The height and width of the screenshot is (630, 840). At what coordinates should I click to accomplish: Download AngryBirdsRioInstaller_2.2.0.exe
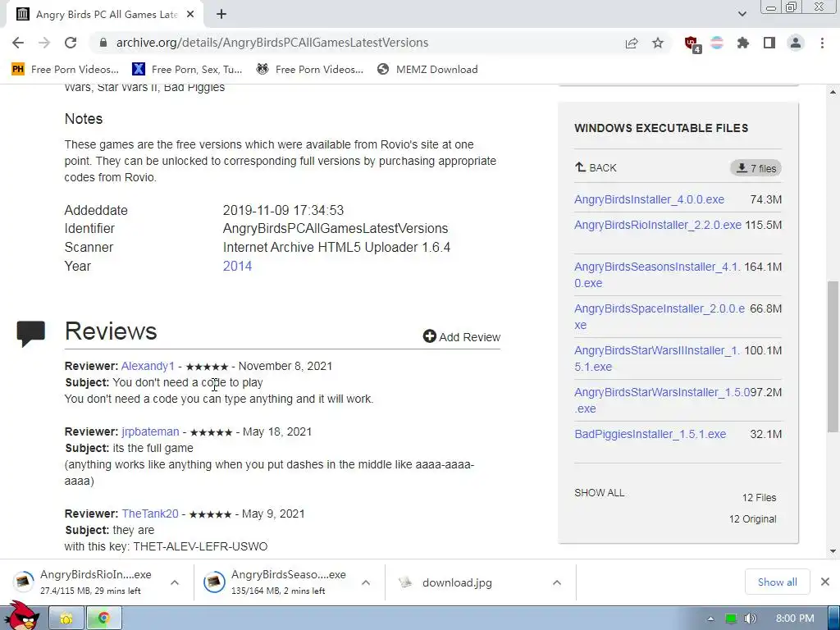[x=658, y=225]
